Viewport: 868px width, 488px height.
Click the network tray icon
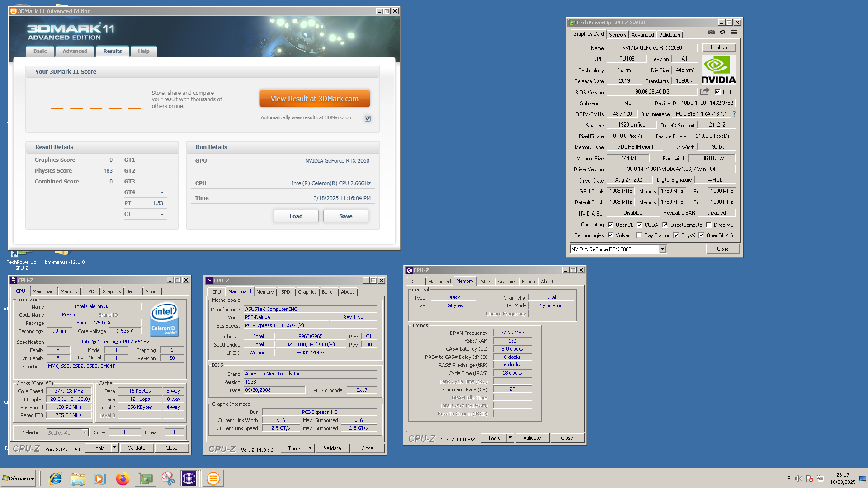[x=821, y=479]
